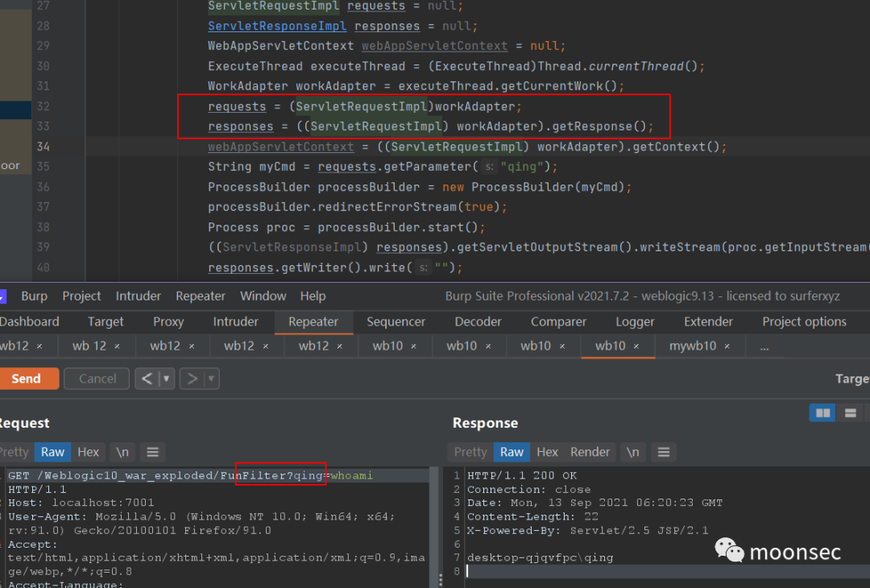
Task: Close the 'wb 12' repeater tab
Action: 117,346
